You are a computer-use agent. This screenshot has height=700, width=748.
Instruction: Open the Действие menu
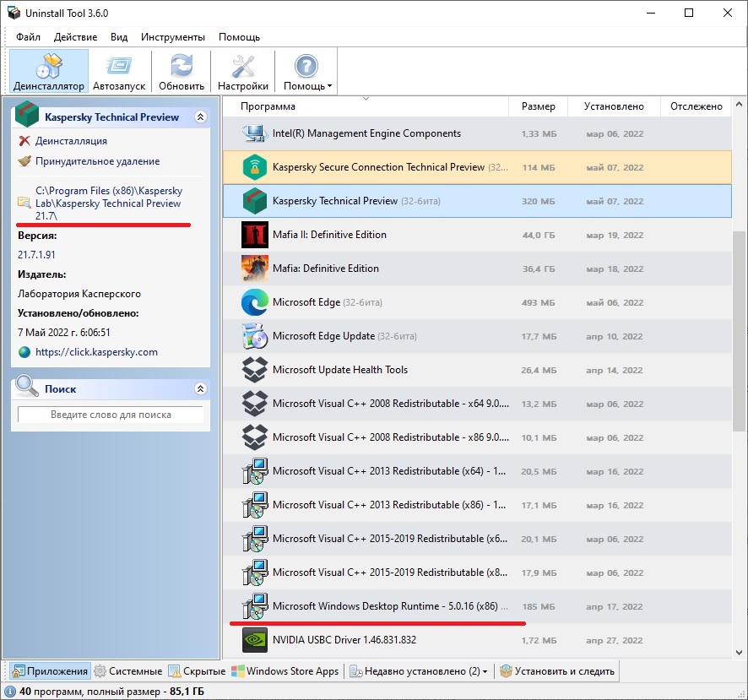coord(75,37)
